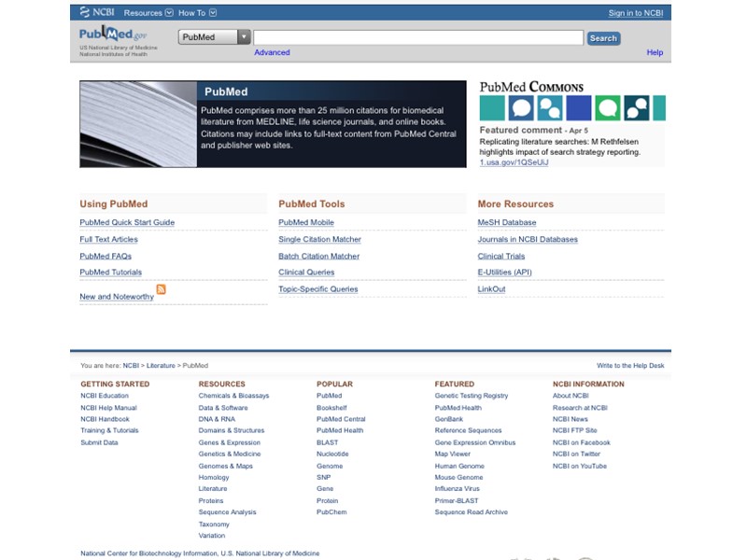Open PubMed Tutorials
Screen dimensions: 747x560
(x=110, y=273)
